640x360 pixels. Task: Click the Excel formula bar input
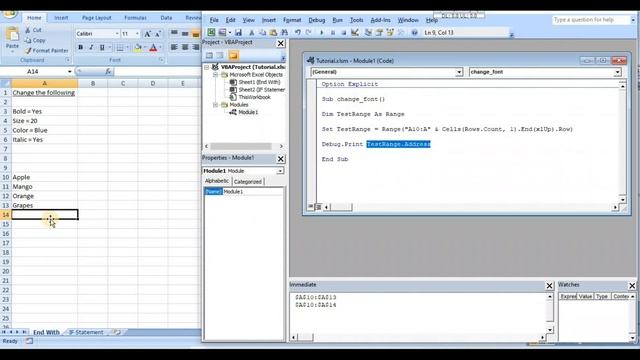[x=157, y=71]
